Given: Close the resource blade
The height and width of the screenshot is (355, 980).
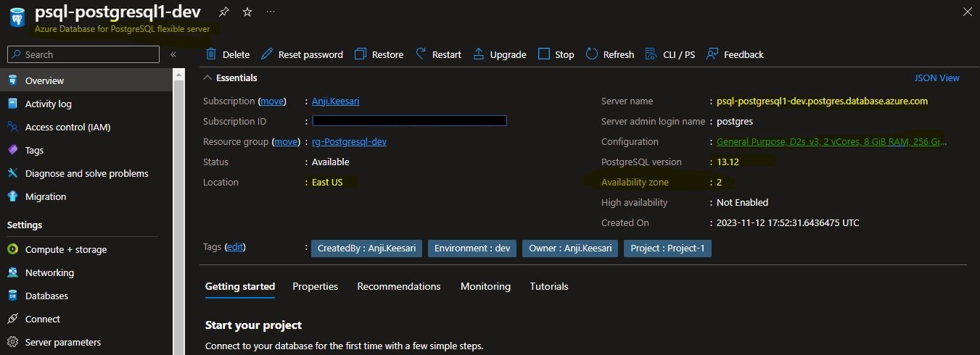Looking at the screenshot, I should (967, 12).
